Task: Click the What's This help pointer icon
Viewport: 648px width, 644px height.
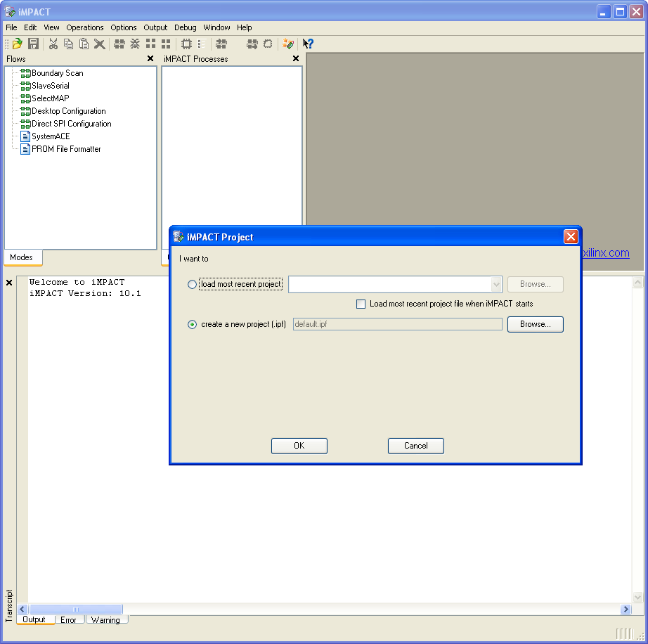Action: coord(308,44)
